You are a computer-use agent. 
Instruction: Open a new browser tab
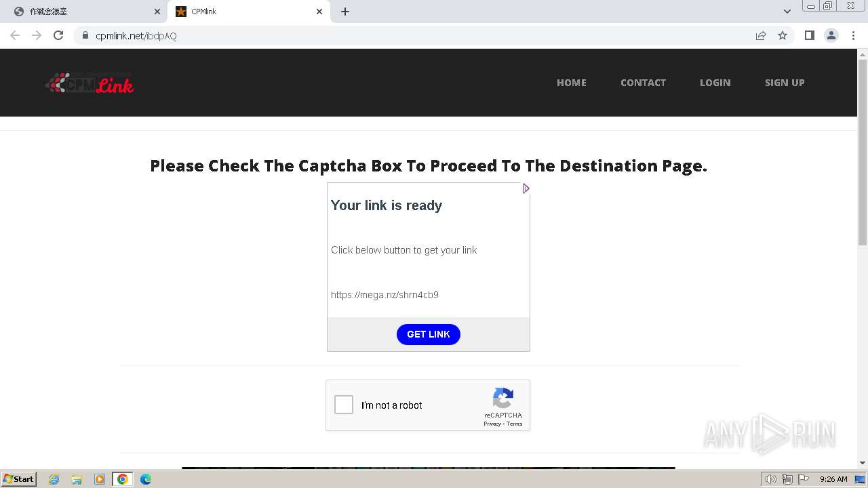tap(345, 12)
